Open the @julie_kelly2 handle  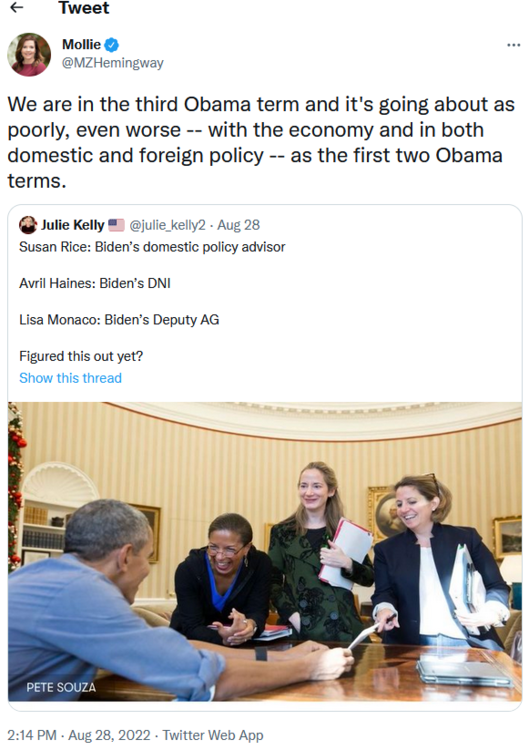click(x=167, y=225)
